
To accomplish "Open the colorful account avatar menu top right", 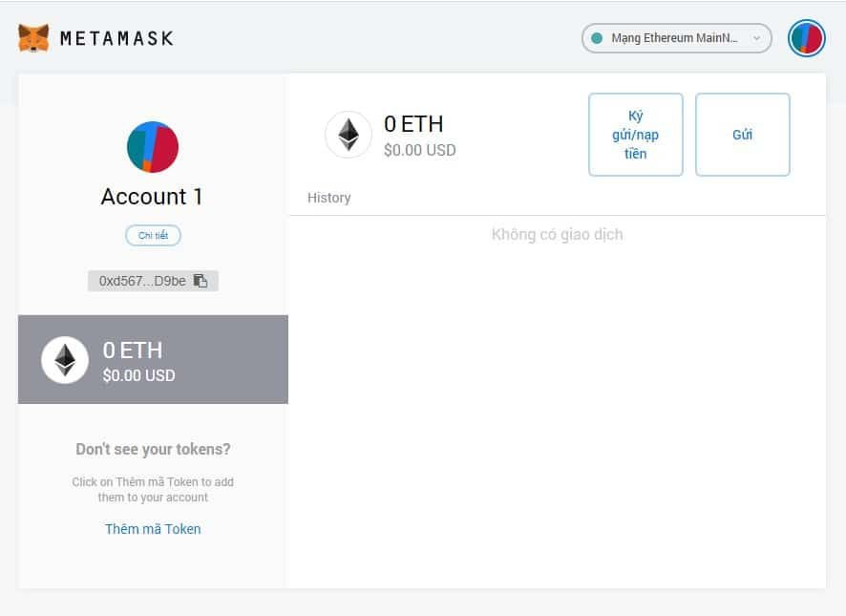I will (807, 38).
